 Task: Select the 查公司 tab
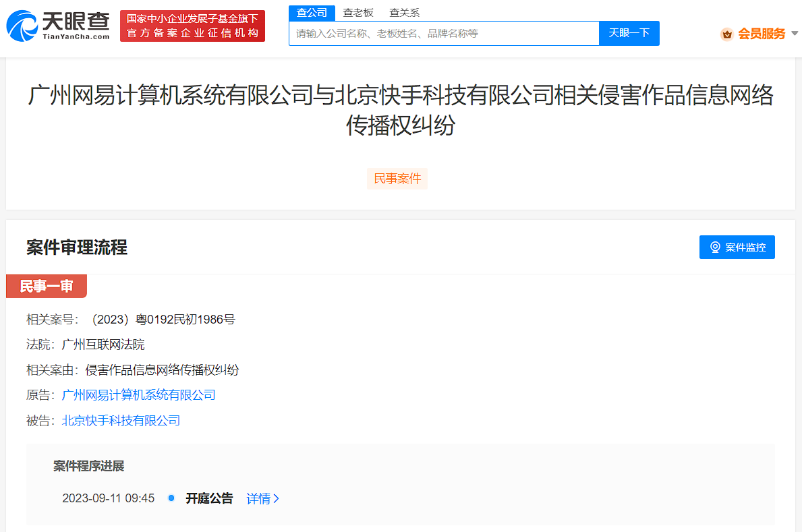click(311, 12)
